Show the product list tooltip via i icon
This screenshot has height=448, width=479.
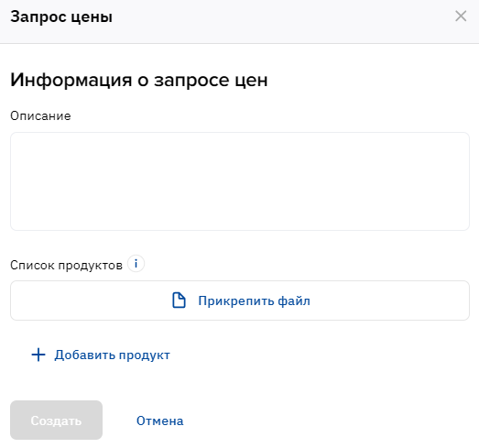136,264
